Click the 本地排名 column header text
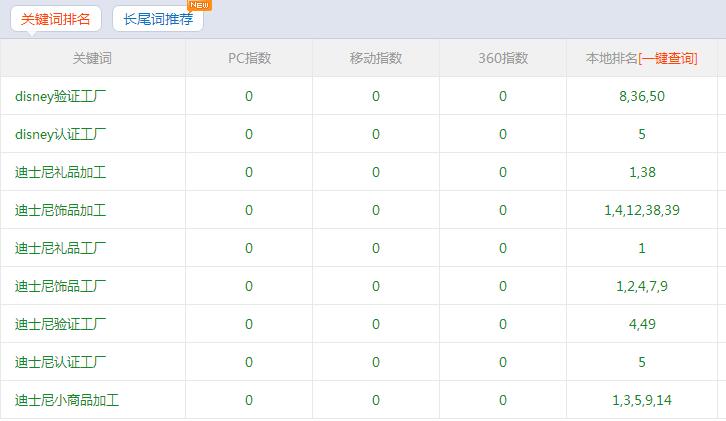 (x=612, y=58)
